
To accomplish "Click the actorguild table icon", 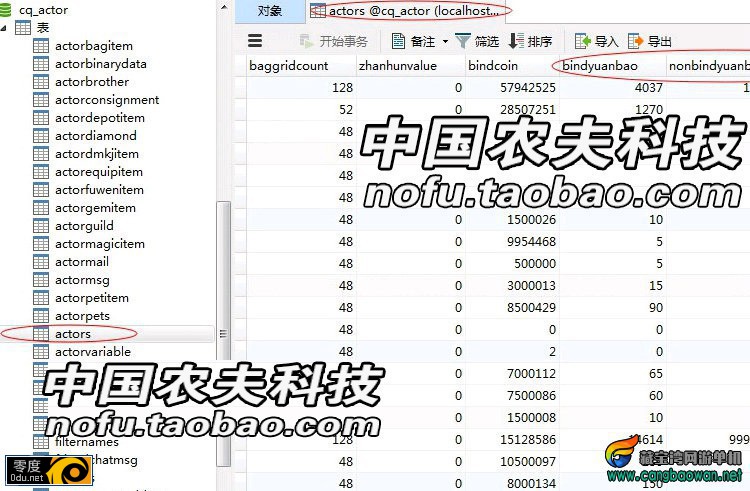I will click(x=41, y=226).
